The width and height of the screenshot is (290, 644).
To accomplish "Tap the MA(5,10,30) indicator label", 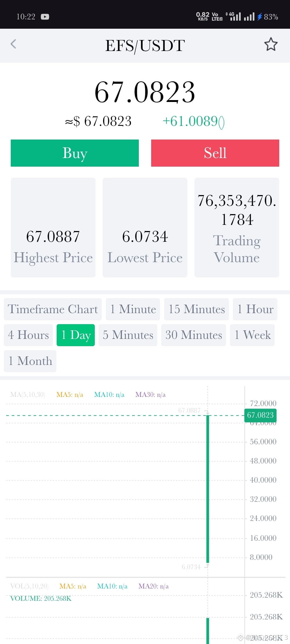I will tap(28, 394).
